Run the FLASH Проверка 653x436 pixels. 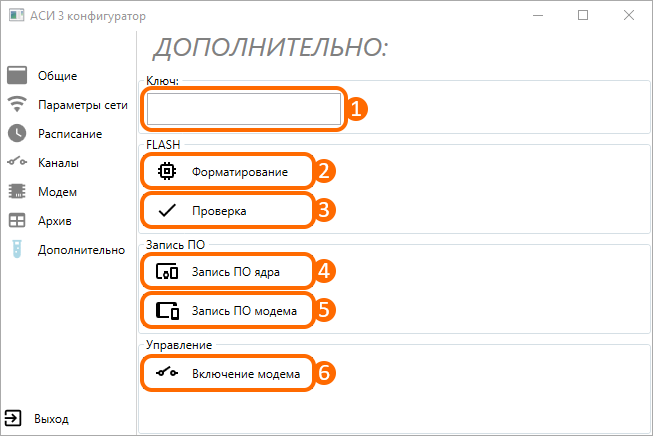point(227,210)
